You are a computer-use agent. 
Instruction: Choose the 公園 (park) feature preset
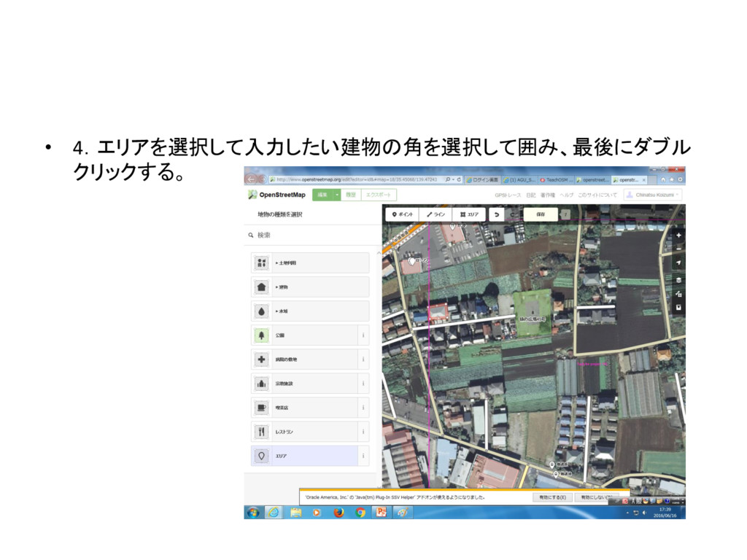click(304, 335)
